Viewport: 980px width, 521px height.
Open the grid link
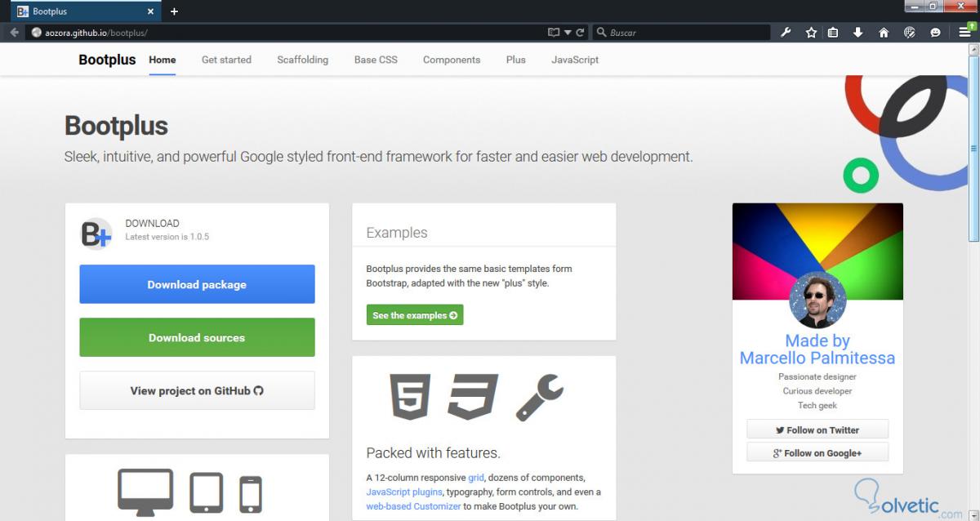(x=476, y=477)
